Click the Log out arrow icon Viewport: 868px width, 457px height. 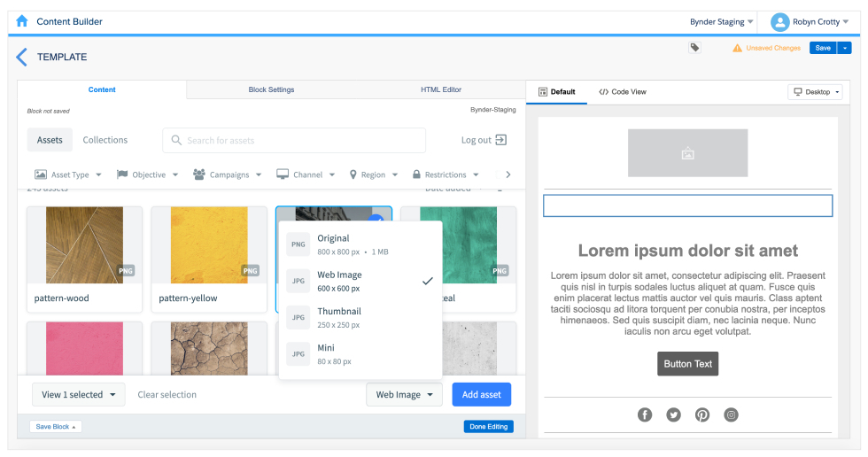click(x=501, y=139)
